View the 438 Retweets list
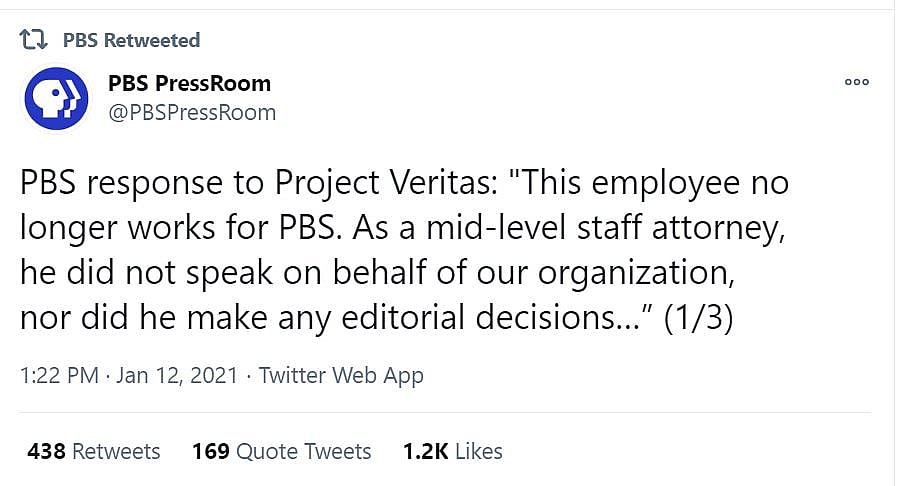Viewport: 899px width, 486px height. pyautogui.click(x=94, y=451)
